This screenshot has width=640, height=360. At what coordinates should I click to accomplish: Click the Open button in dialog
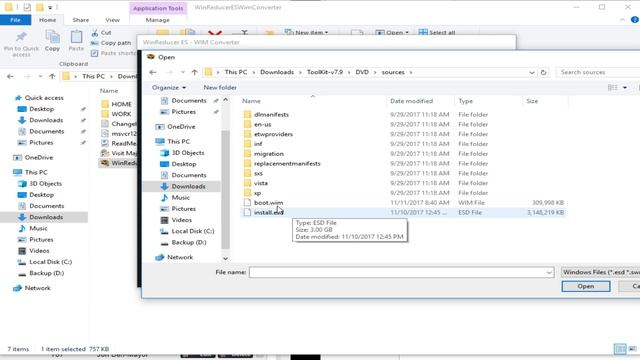(586, 286)
